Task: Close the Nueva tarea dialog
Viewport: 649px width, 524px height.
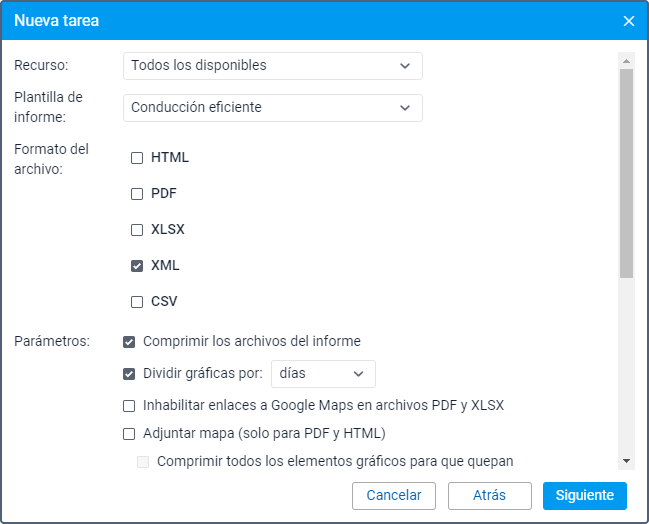Action: point(628,21)
